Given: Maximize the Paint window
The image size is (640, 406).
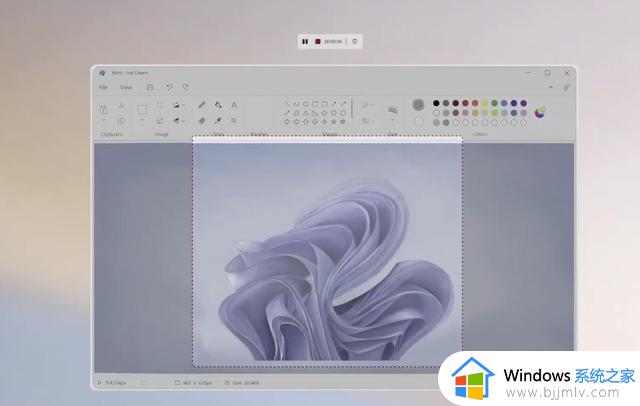Looking at the screenshot, I should 547,73.
